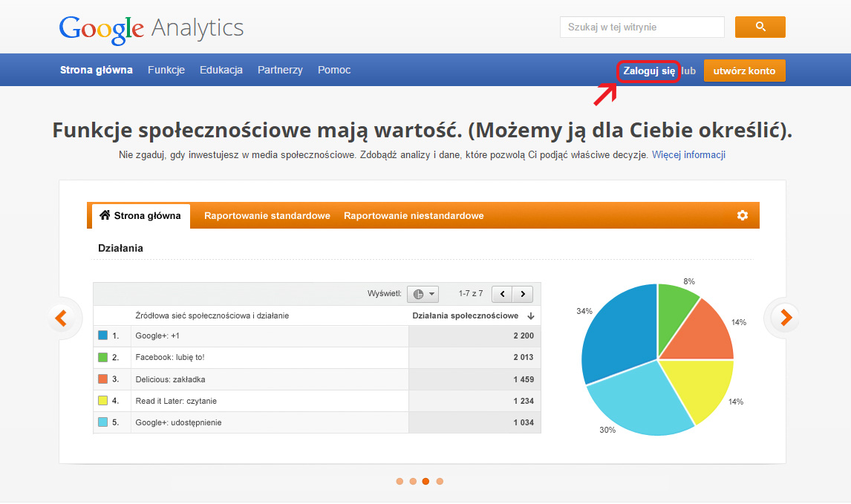Click the cyan swatch for Google+ udostępnienie
Image resolution: width=851 pixels, height=504 pixels.
click(x=102, y=422)
